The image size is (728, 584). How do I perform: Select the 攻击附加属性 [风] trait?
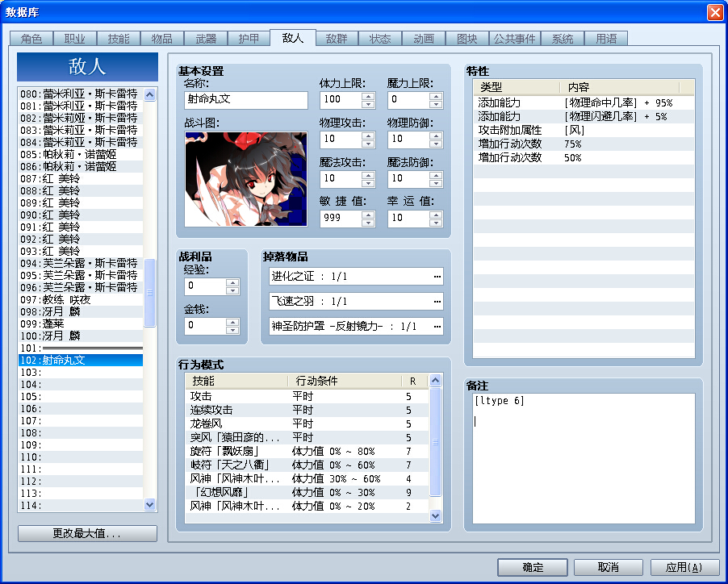584,131
